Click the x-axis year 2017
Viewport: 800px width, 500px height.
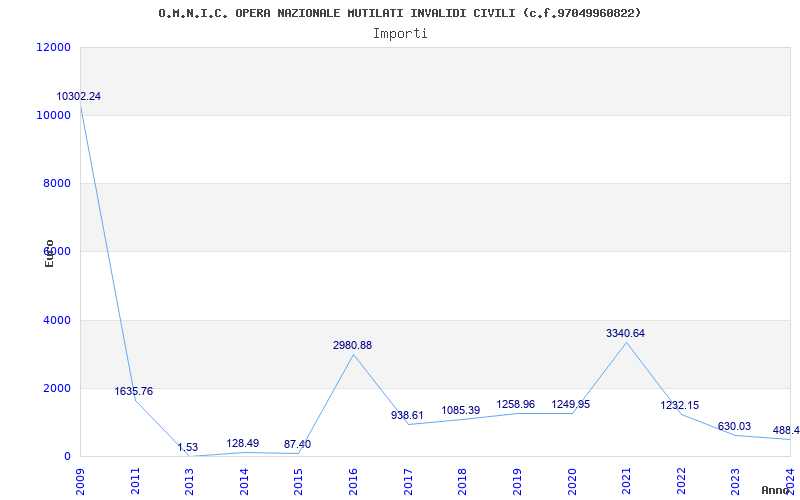[408, 481]
